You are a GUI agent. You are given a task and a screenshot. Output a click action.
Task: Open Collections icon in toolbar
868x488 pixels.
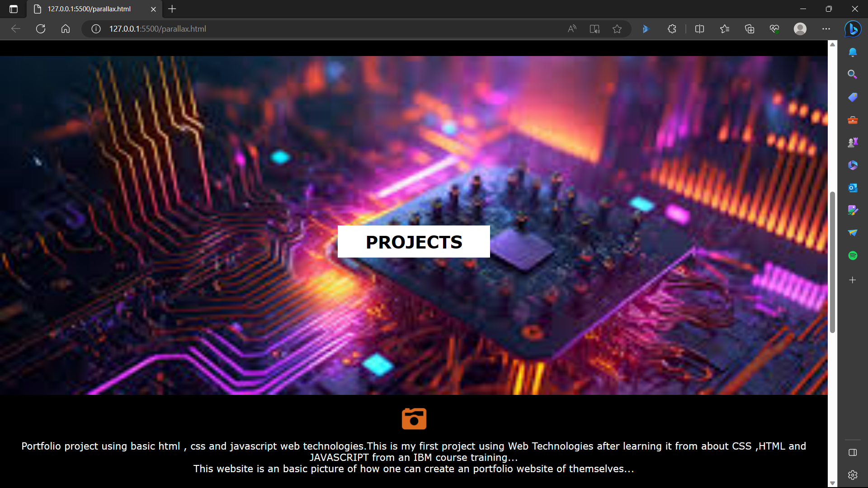point(750,29)
